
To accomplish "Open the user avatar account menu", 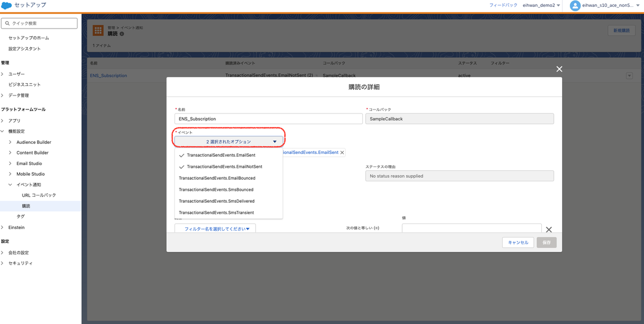I will click(575, 6).
